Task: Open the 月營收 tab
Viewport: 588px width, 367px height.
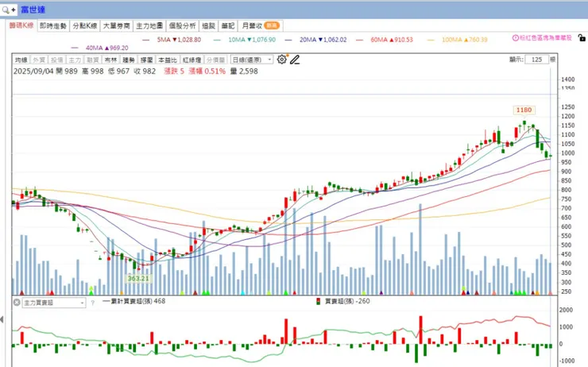Action: (x=261, y=26)
